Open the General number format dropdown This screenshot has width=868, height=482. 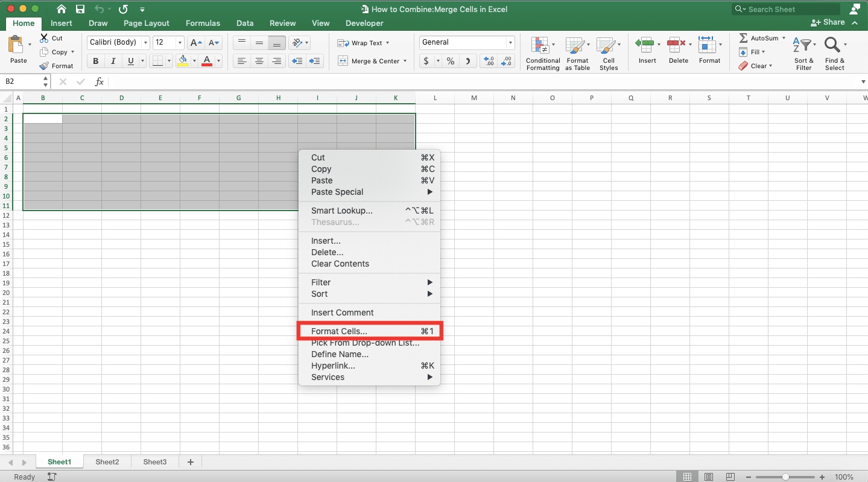coord(510,42)
